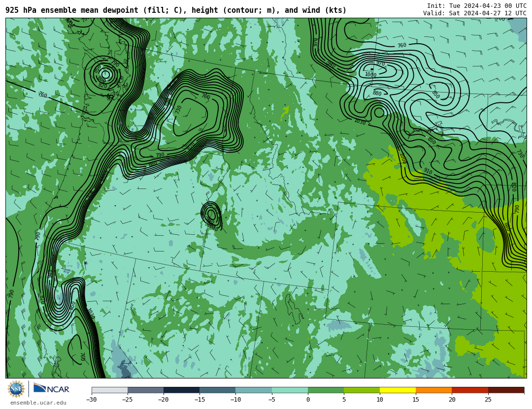Image resolution: width=532 pixels, height=409 pixels.
Task: Pick the teal -10 to -5 colorbar segment
Action: pos(254,390)
